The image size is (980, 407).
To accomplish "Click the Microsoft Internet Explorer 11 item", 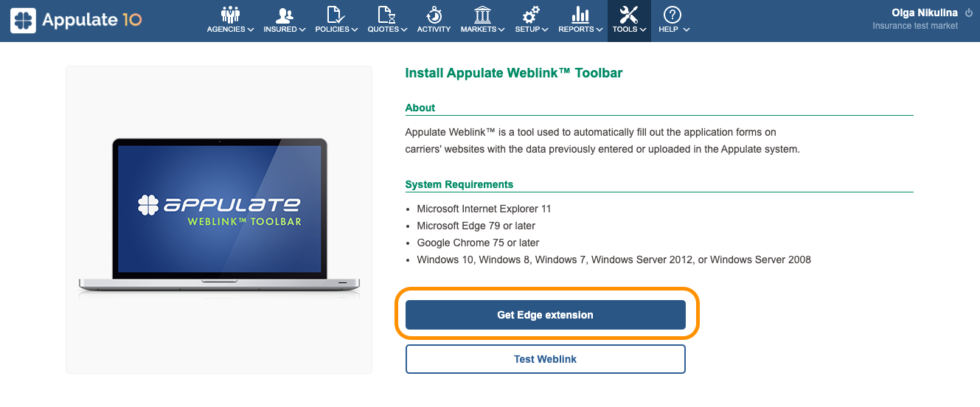I will [x=484, y=209].
